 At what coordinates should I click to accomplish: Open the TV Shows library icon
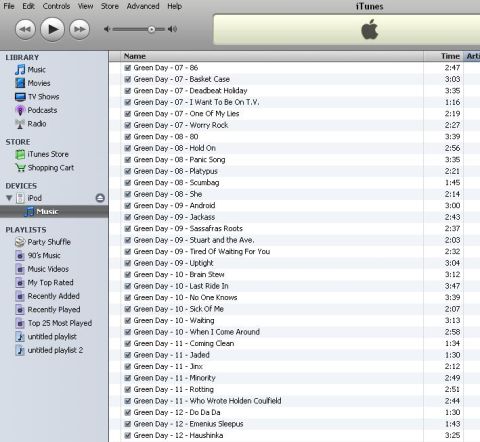[x=20, y=97]
